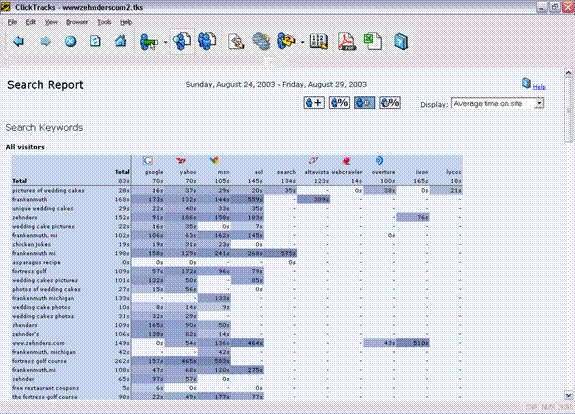This screenshot has height=414, width=575.
Task: Click the 309s altavista cell
Action: pyautogui.click(x=314, y=199)
